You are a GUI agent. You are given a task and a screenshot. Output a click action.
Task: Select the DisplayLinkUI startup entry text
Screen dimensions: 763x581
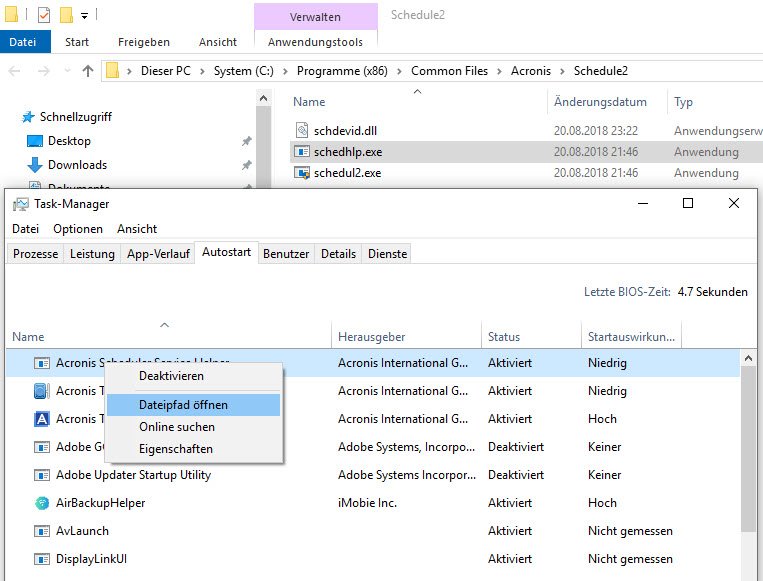tap(91, 559)
